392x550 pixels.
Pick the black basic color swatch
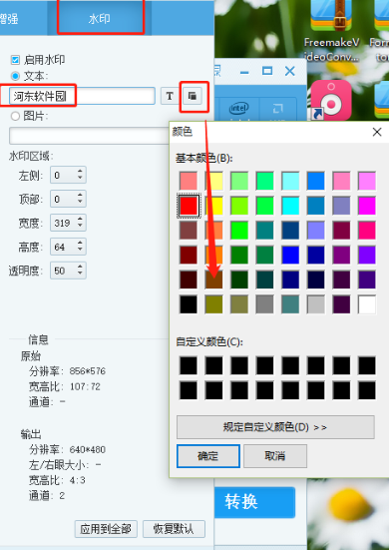189,304
